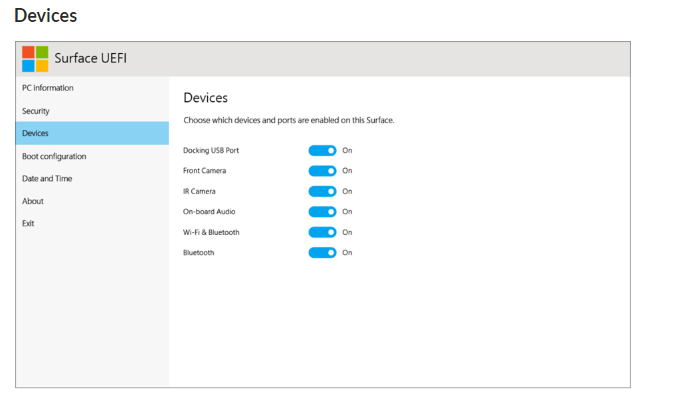Click the IR Camera label
This screenshot has height=409, width=676.
tap(199, 191)
